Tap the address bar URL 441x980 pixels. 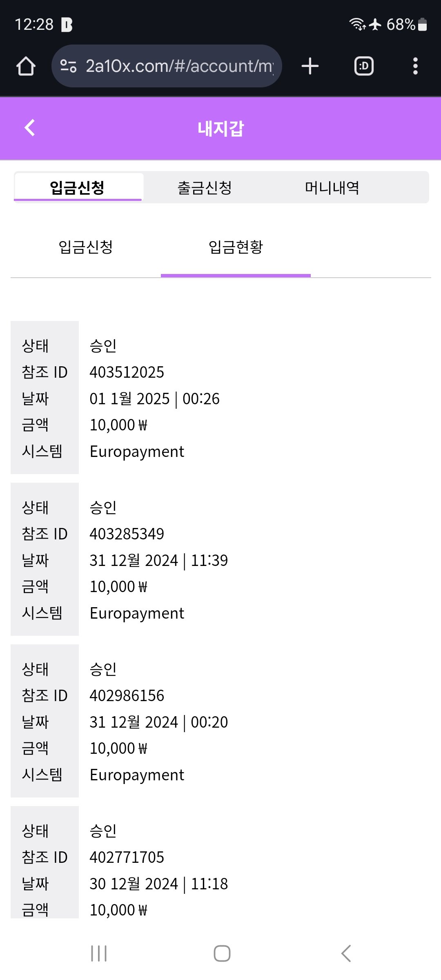point(180,66)
